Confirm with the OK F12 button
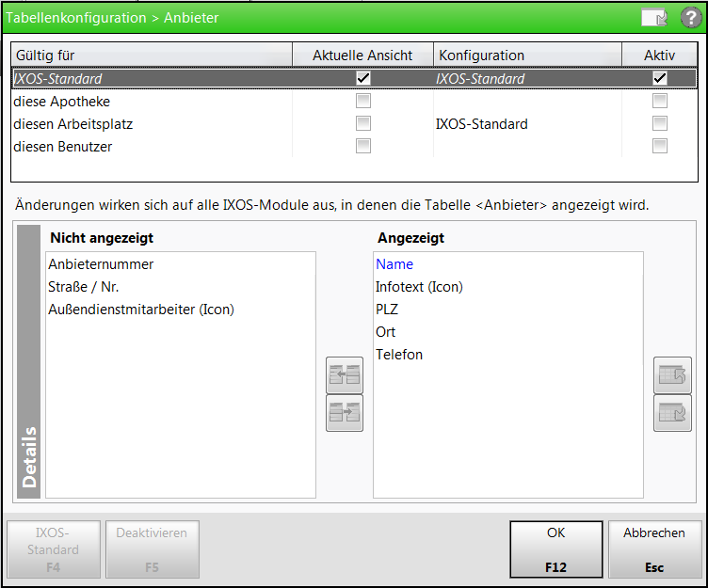The width and height of the screenshot is (708, 588). 555,549
